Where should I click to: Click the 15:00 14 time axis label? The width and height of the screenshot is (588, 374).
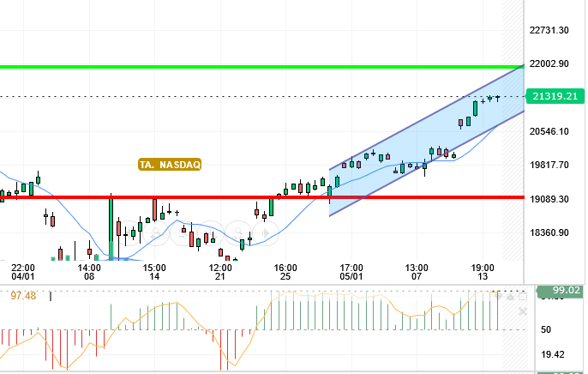click(x=154, y=272)
